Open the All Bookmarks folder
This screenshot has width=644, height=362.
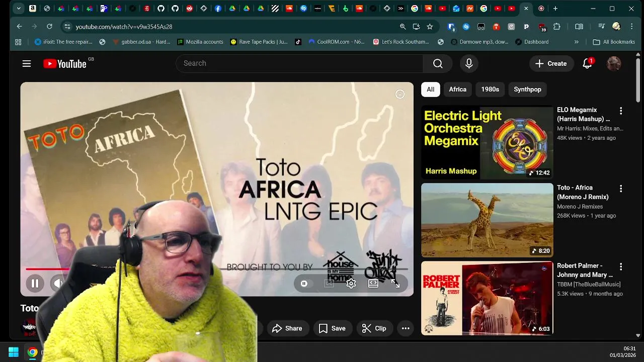tap(614, 42)
